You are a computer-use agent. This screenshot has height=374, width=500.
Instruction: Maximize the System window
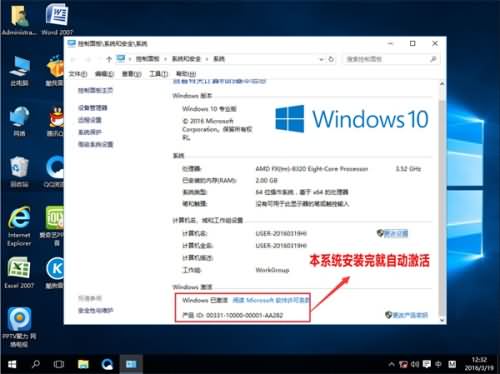point(413,43)
